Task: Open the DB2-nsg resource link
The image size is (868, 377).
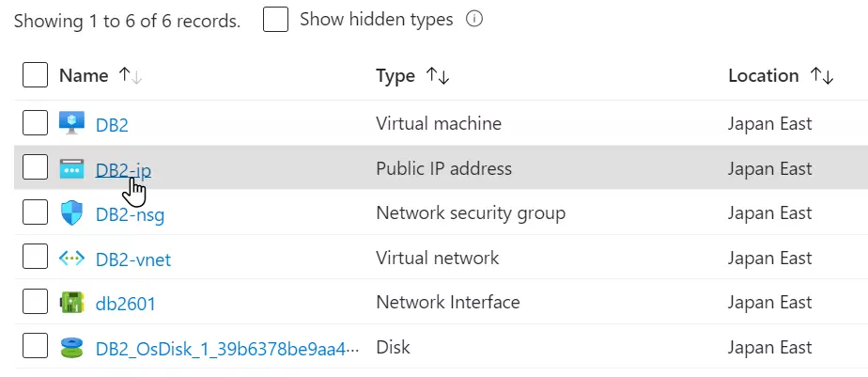Action: pos(130,214)
